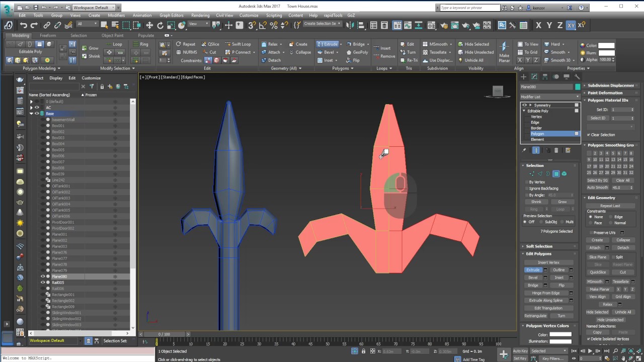
Task: Select Vertex sub-object dots icon in Selection
Action: pos(532,174)
